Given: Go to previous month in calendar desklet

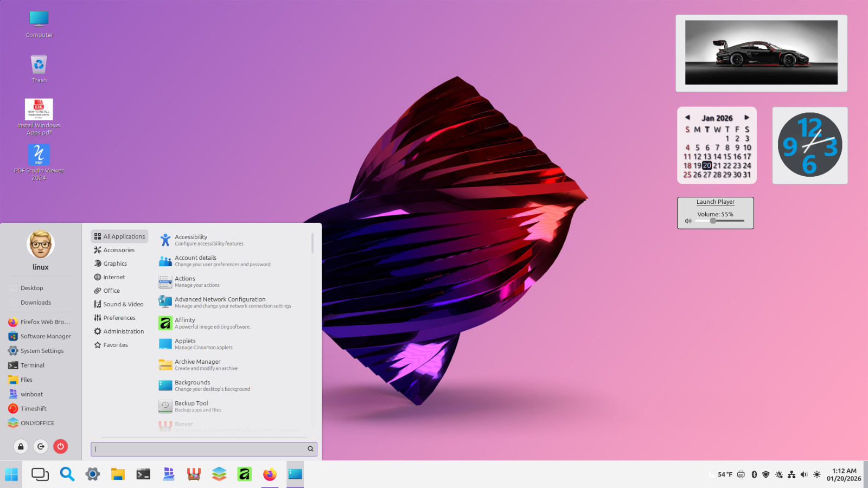Looking at the screenshot, I should point(687,117).
